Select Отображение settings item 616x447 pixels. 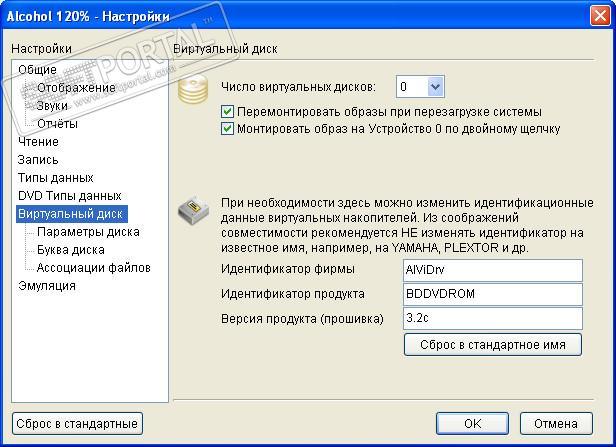pos(76,88)
